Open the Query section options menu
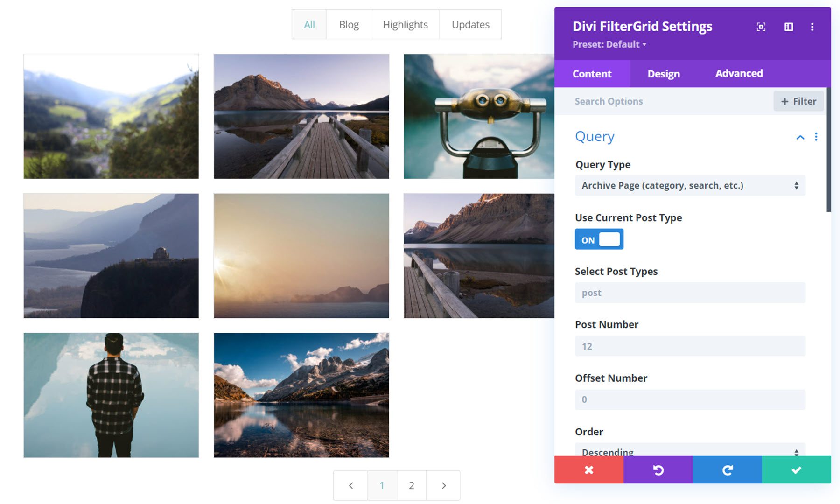The image size is (840, 504). [816, 137]
